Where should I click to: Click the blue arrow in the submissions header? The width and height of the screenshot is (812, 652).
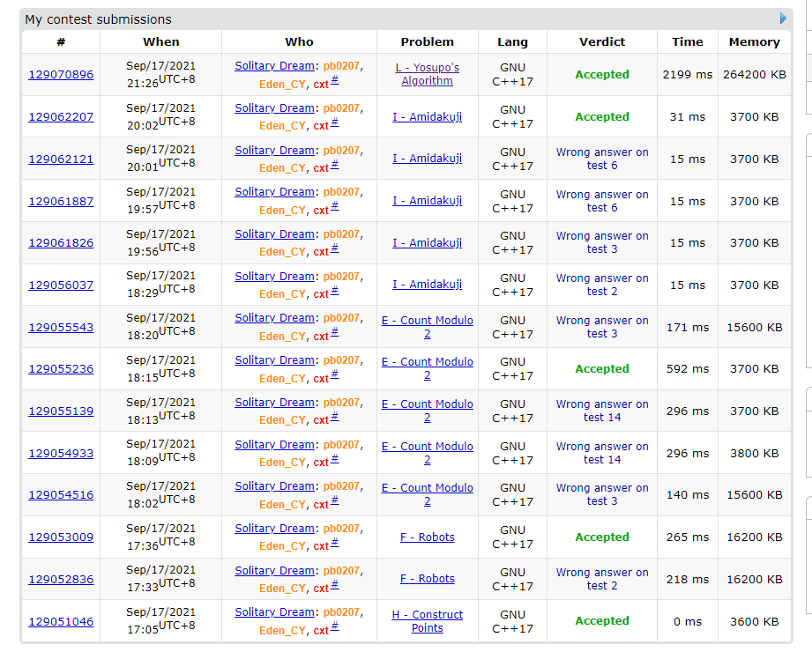tap(783, 19)
